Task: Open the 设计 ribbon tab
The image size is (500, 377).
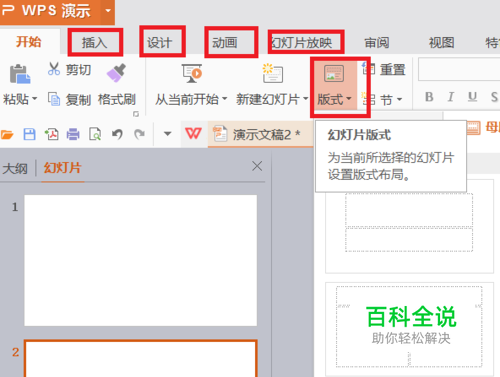Action: pyautogui.click(x=160, y=43)
